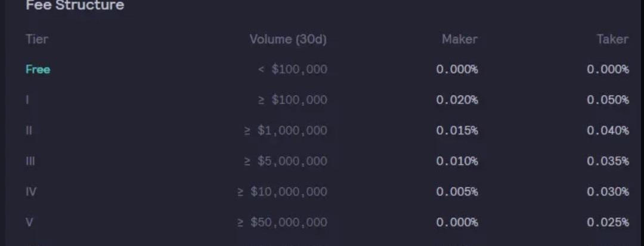Click the 0.015% maker fee

457,130
